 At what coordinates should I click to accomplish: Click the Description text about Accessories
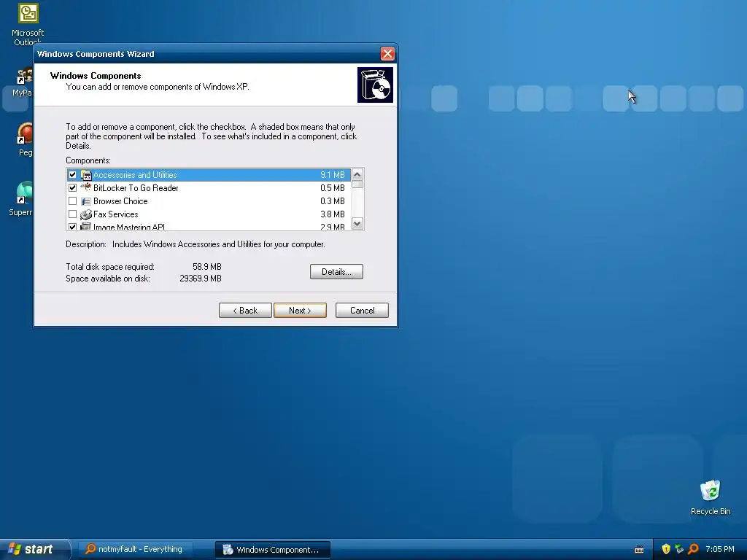click(x=219, y=244)
